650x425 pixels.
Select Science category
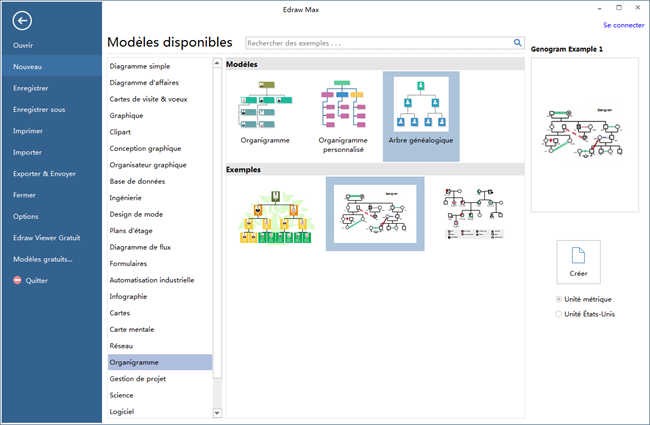click(160, 395)
